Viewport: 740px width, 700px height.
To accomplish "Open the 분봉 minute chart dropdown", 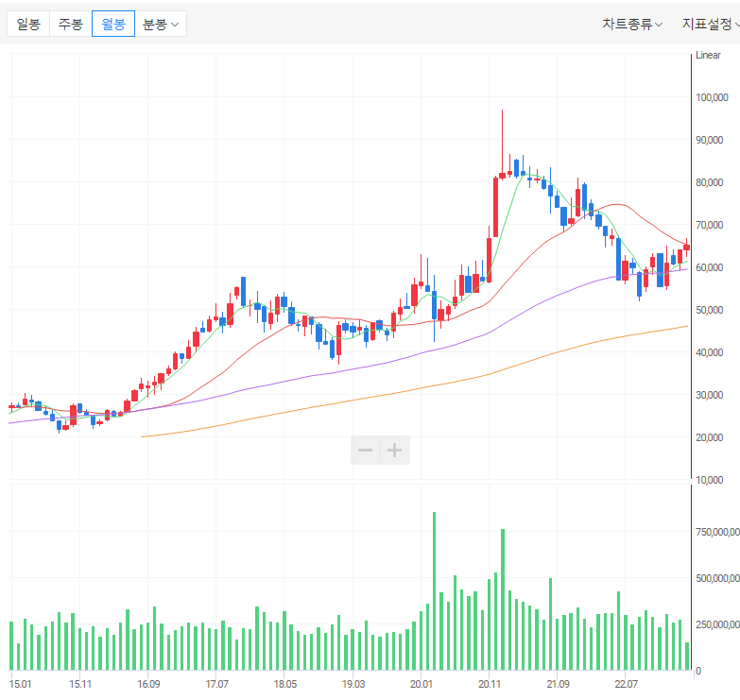I will pyautogui.click(x=161, y=24).
